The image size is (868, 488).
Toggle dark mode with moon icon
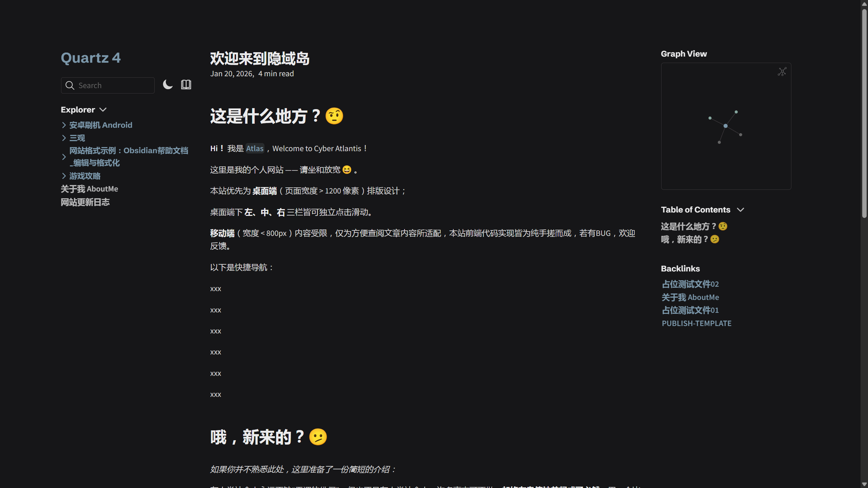tap(167, 85)
